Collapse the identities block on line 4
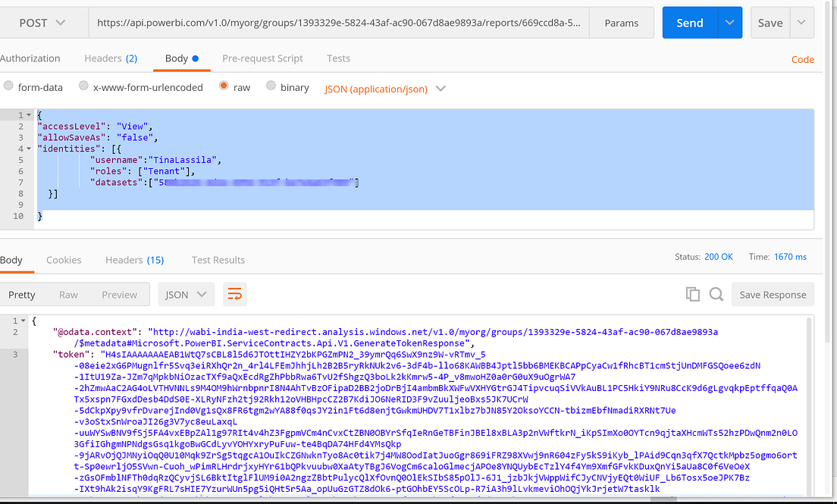 pos(27,148)
